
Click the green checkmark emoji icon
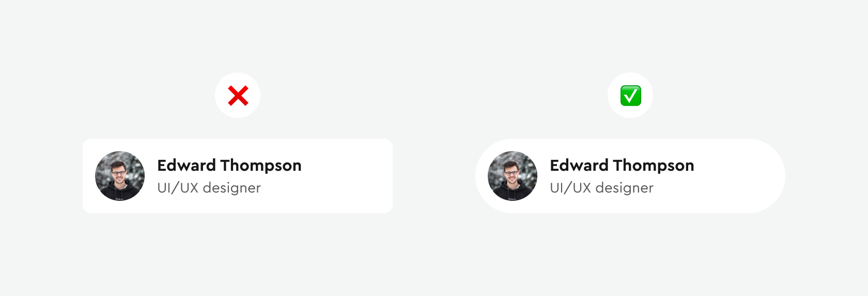[630, 96]
